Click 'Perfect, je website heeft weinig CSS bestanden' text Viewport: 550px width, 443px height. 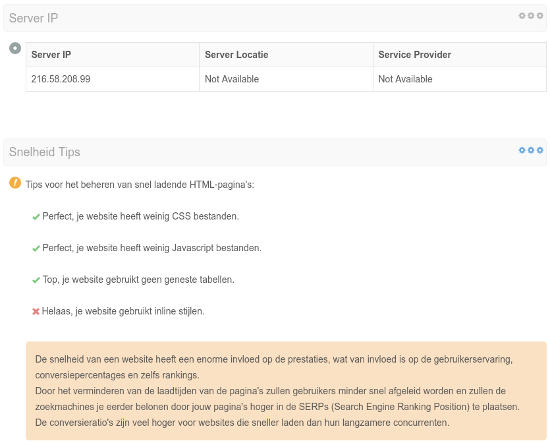[140, 216]
